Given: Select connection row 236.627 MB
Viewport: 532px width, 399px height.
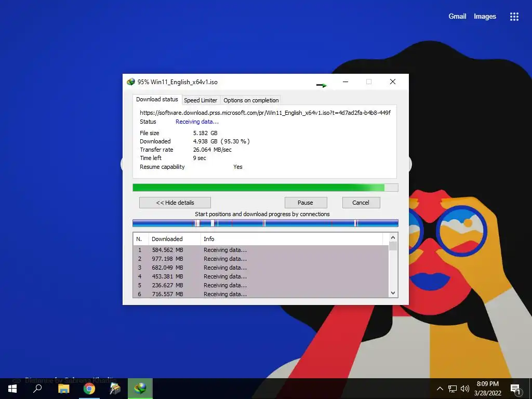Looking at the screenshot, I should (261, 285).
